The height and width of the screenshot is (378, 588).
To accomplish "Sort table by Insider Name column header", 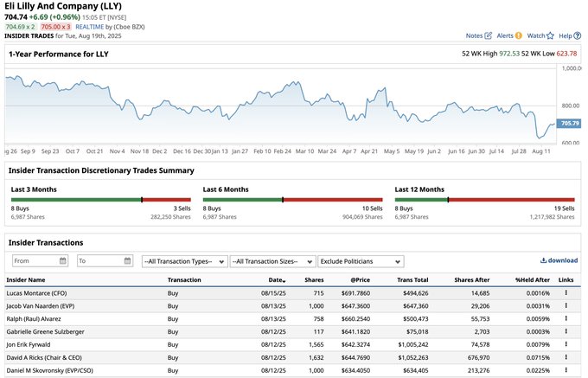I will pos(26,280).
